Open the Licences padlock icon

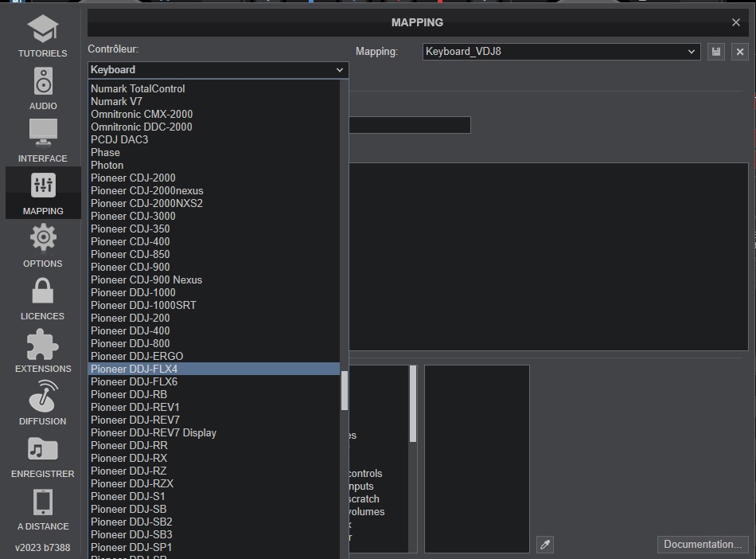[43, 291]
